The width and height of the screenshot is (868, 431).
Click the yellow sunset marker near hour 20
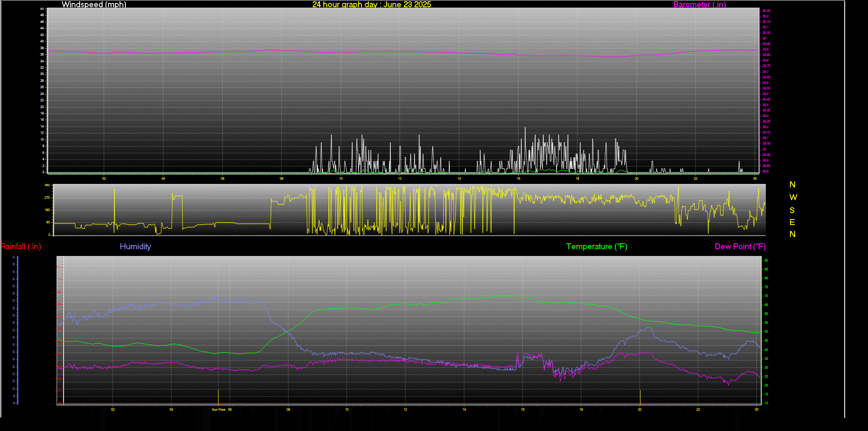(x=640, y=397)
